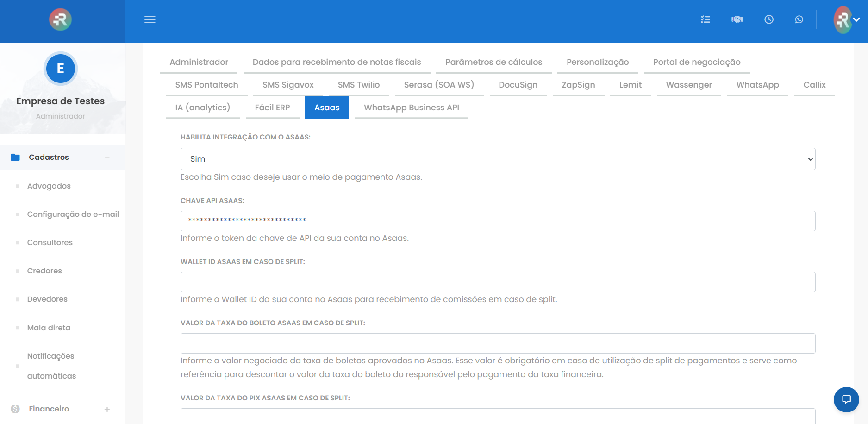This screenshot has height=424, width=868.
Task: Select the DocuSign integration tab
Action: 518,85
